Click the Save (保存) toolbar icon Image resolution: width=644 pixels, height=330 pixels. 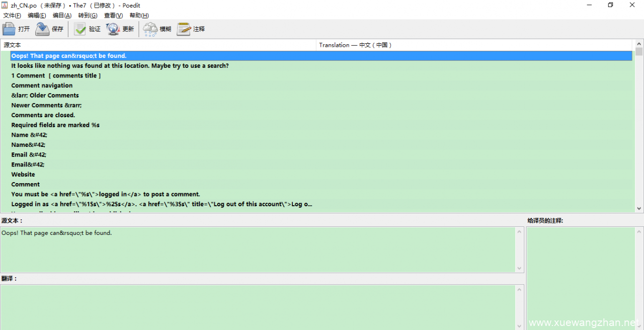point(42,29)
